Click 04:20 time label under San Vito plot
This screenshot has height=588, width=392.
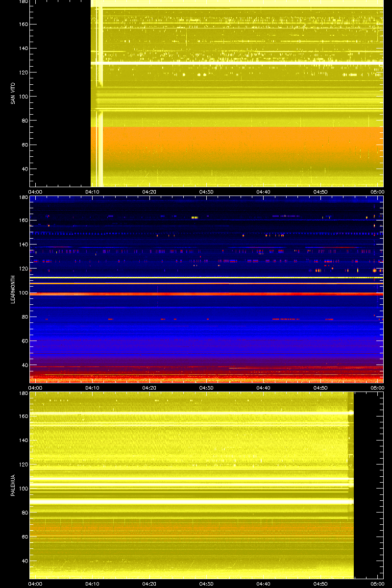[x=149, y=192]
